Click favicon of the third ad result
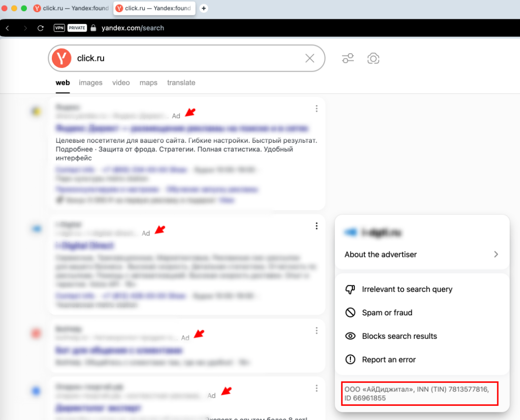The height and width of the screenshot is (420, 520). [37, 333]
